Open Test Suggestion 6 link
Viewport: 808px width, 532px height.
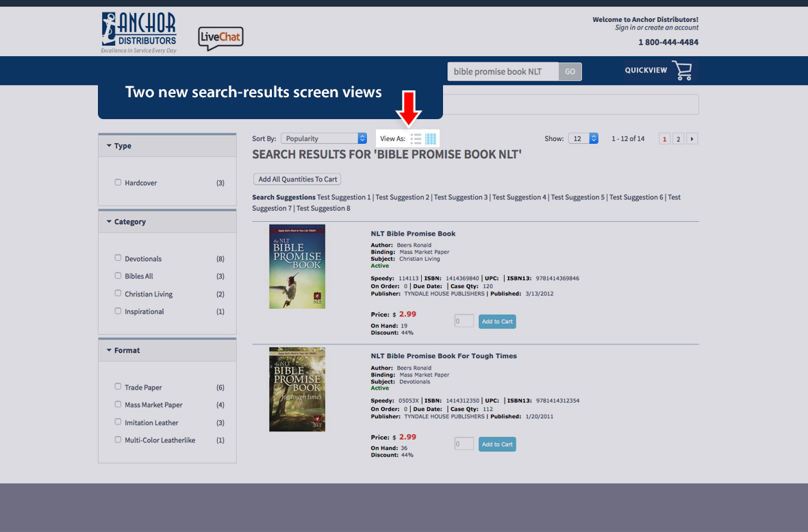[636, 197]
